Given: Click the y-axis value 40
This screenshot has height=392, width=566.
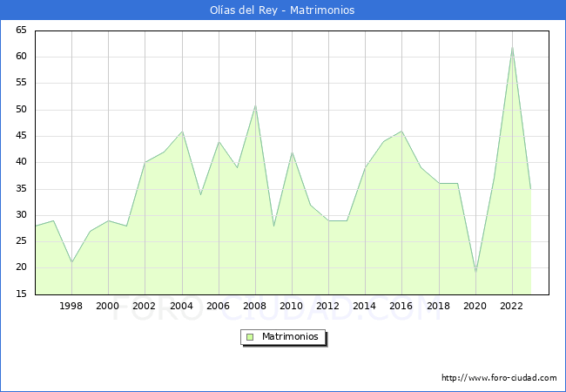Looking at the screenshot, I should tap(21, 162).
